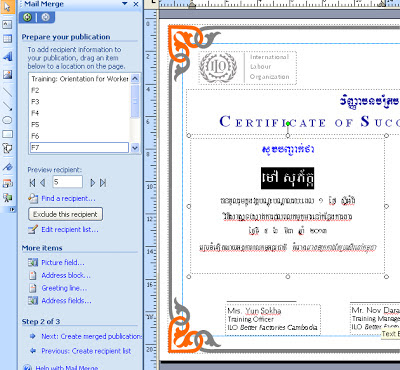Close the Mail Merge task pane
The width and height of the screenshot is (400, 370).
point(136,4)
